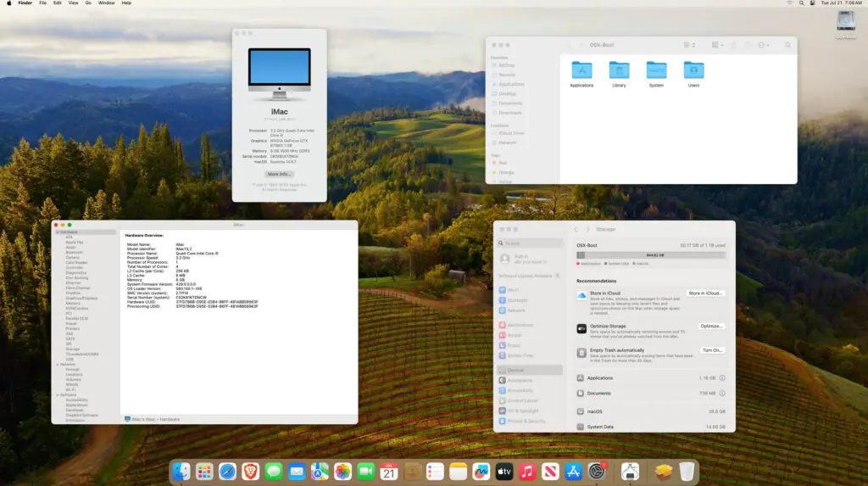This screenshot has width=868, height=486.
Task: Click More Info in About This Mac
Action: click(x=279, y=174)
